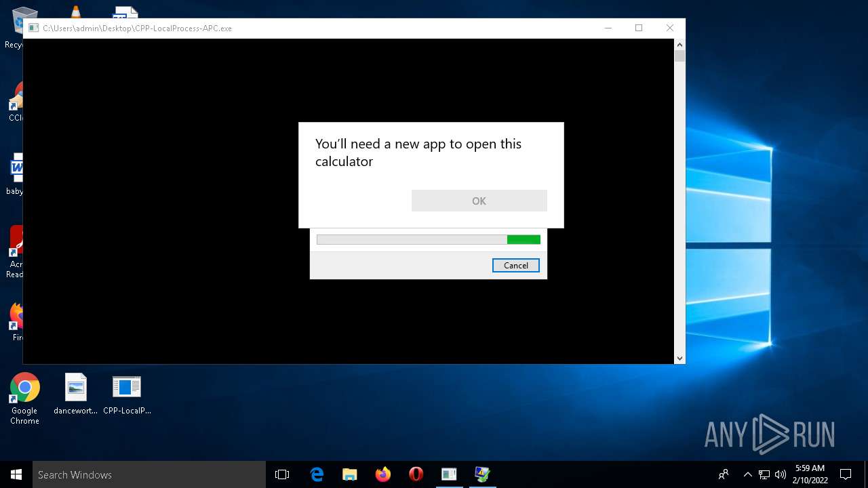Screen dimensions: 868x488
Task: Click OK in the new app dialog
Action: coord(479,201)
